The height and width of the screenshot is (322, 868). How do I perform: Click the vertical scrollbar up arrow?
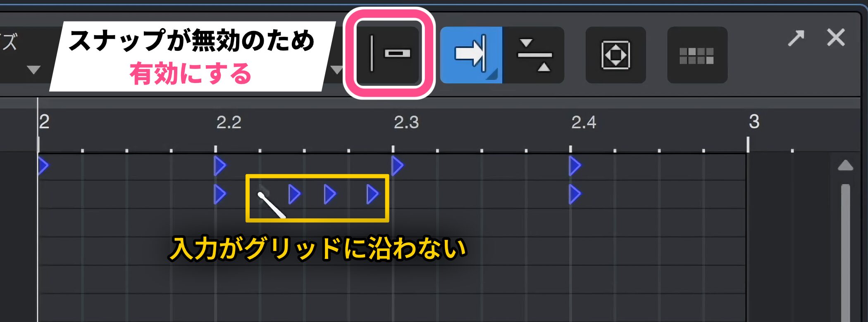845,166
